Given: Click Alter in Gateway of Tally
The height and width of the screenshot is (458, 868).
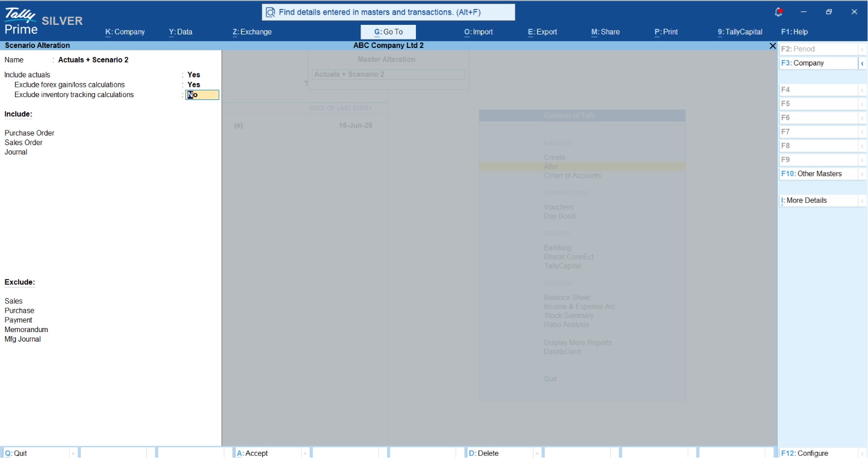Looking at the screenshot, I should pos(582,167).
